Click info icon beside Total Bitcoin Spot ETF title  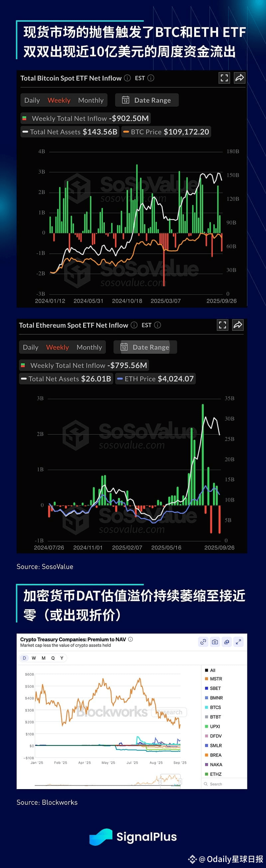click(127, 78)
